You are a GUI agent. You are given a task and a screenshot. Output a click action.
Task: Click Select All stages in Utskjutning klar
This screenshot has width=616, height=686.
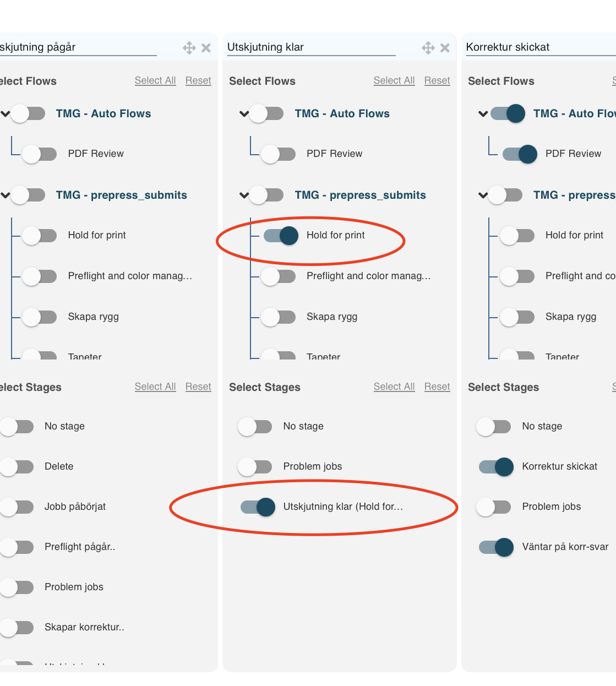click(394, 387)
